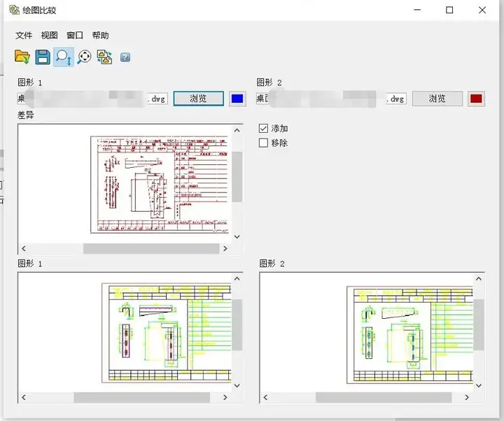The image size is (504, 421).
Task: Open the 帮助 menu
Action: pyautogui.click(x=100, y=36)
